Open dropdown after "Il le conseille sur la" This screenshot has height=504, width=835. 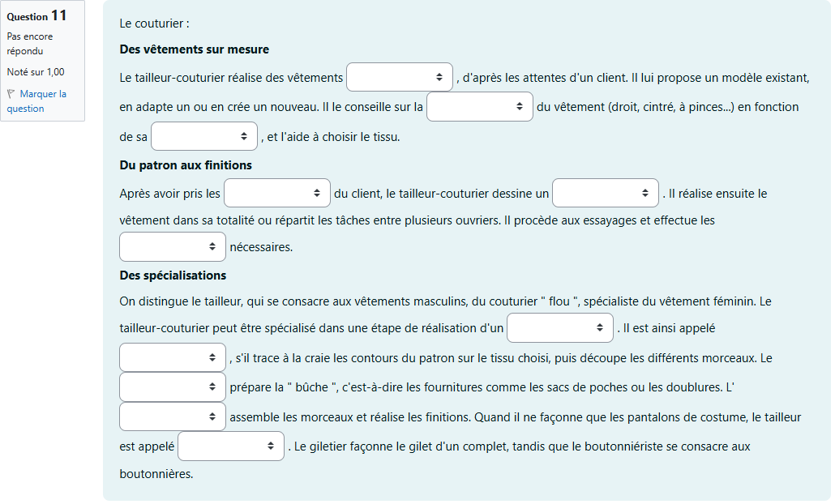(x=480, y=107)
